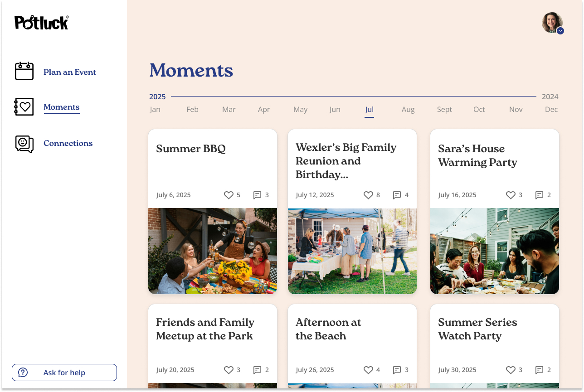This screenshot has height=392, width=584.
Task: Toggle like on the Summer BBQ moment
Action: (x=228, y=195)
